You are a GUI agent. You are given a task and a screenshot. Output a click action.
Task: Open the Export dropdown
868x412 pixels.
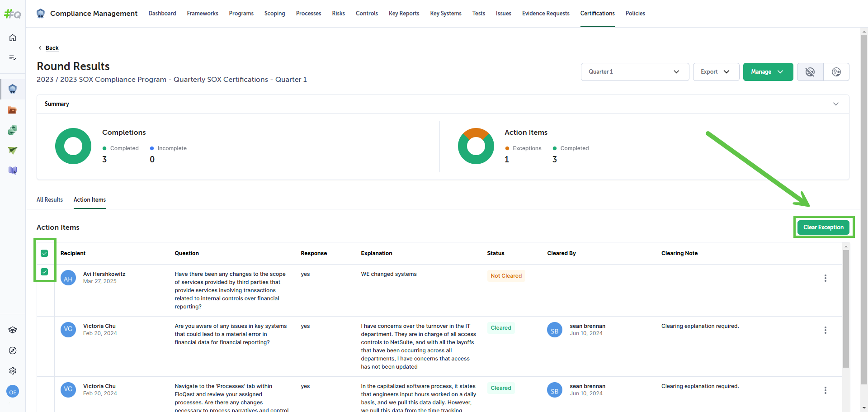tap(716, 72)
